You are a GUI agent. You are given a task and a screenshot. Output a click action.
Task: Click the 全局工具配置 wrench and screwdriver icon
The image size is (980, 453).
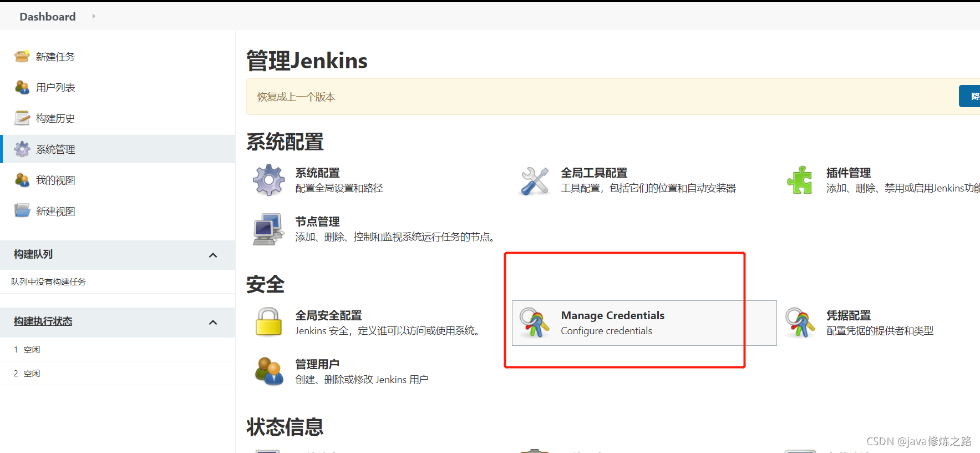(535, 180)
